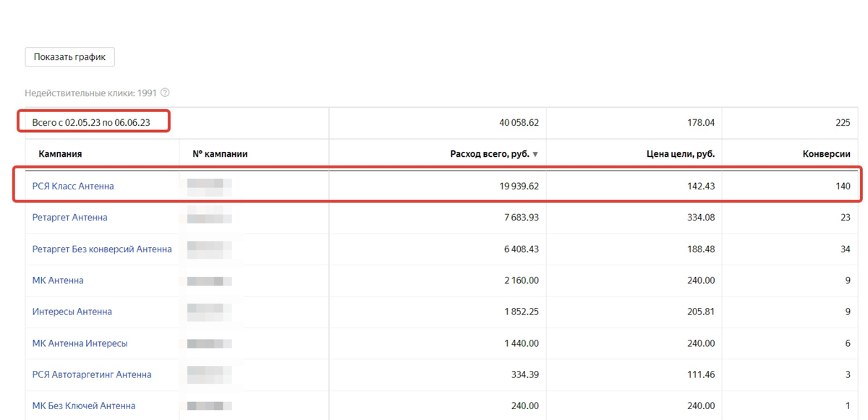
Task: Select the total period text 'Всего с 02.05.23 по 06.06.23'
Action: coord(91,122)
